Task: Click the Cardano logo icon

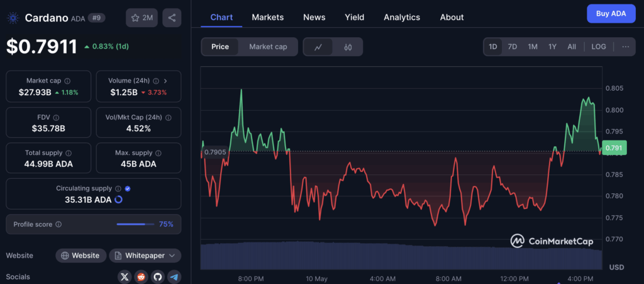Action: pos(13,18)
